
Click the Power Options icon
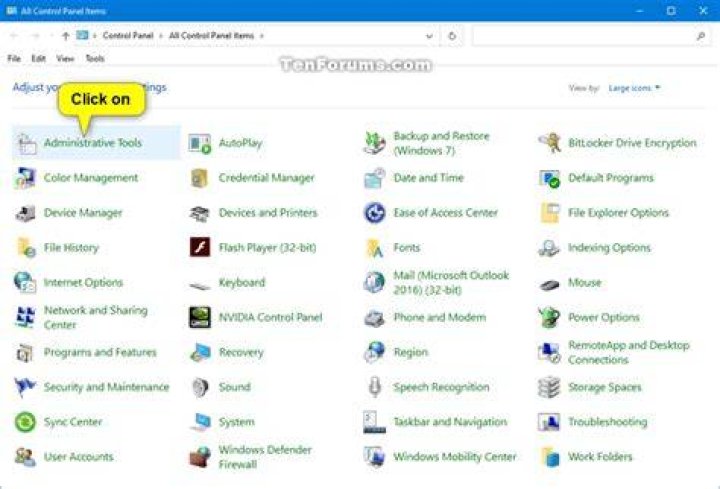tap(549, 317)
